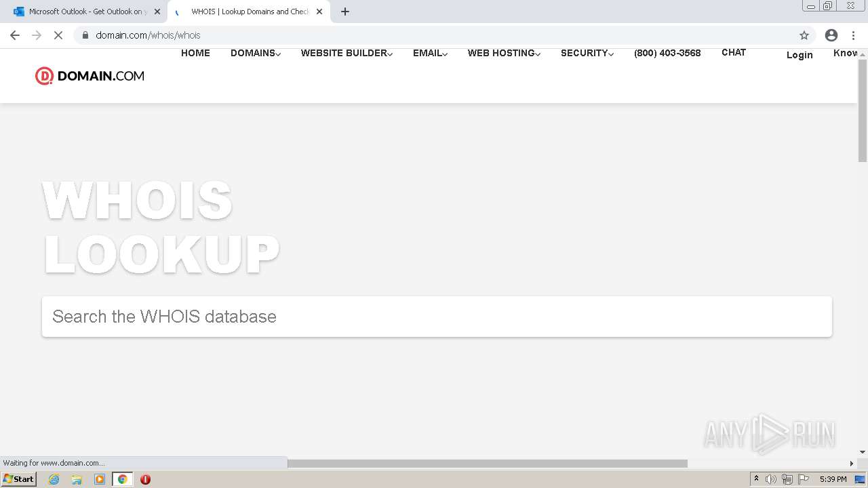
Task: Open a new tab with the plus button
Action: [344, 12]
